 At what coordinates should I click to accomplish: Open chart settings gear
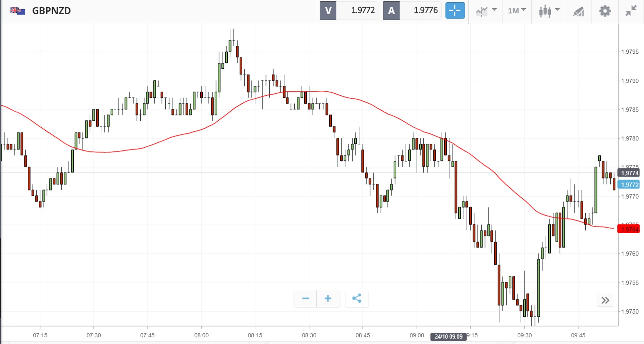(x=605, y=11)
